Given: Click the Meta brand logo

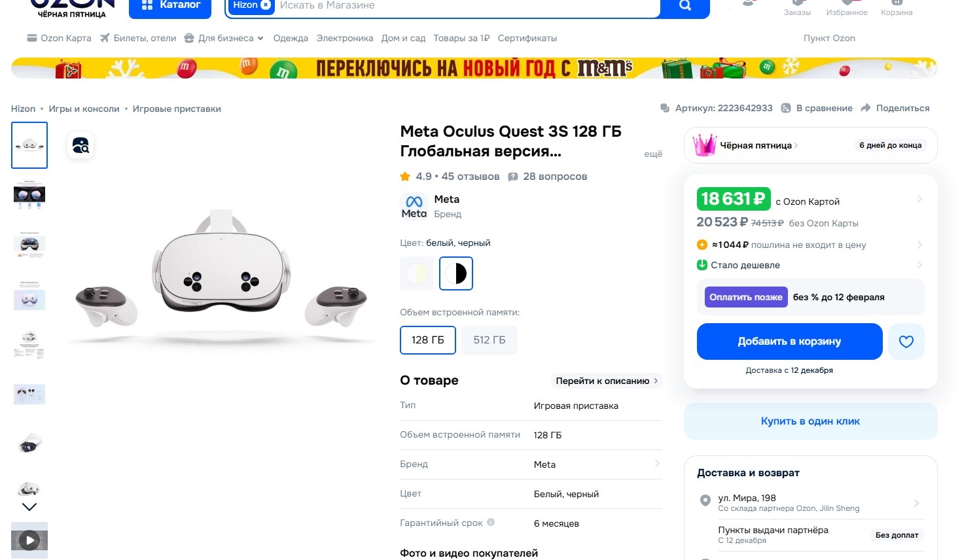Looking at the screenshot, I should point(414,206).
